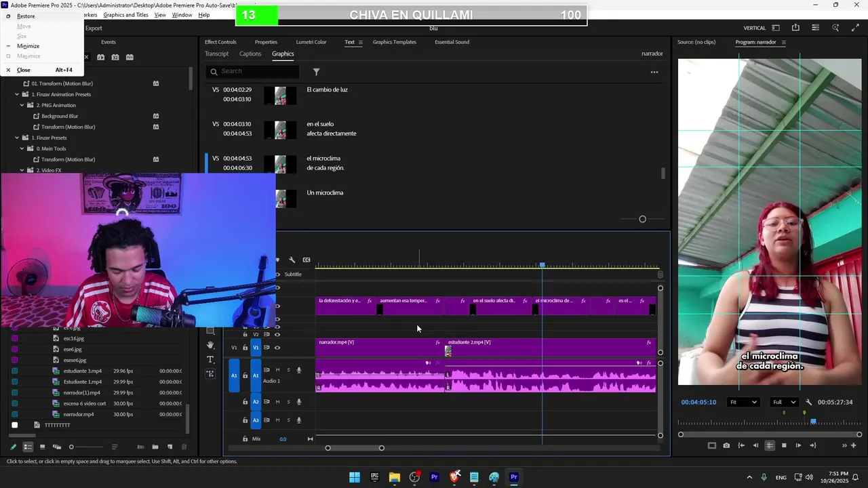The width and height of the screenshot is (868, 488).
Task: Click the Export workspace button
Action: click(94, 28)
